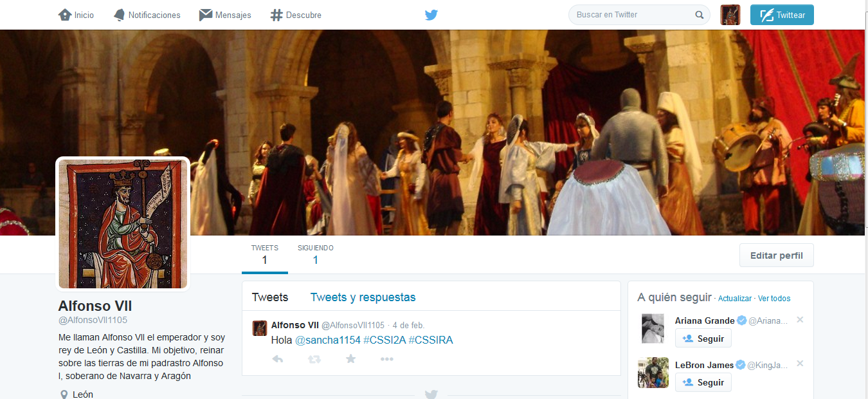The image size is (868, 399).
Task: Select the TWEETS count tab
Action: click(x=265, y=255)
